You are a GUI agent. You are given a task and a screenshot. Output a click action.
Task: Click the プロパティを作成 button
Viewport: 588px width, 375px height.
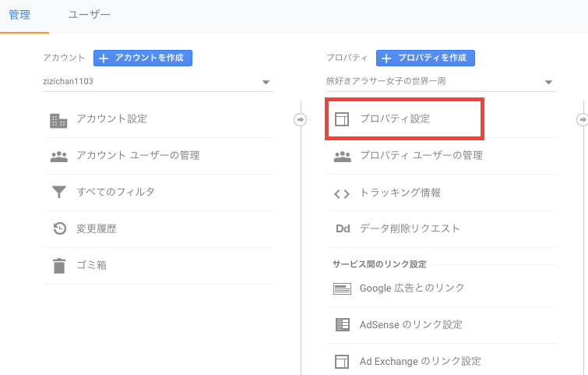tap(425, 58)
